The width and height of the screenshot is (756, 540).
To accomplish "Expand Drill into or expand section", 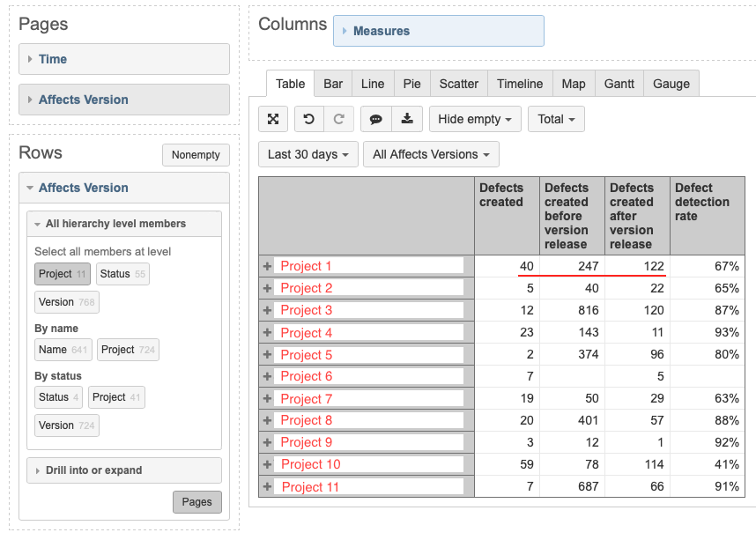I will point(124,470).
